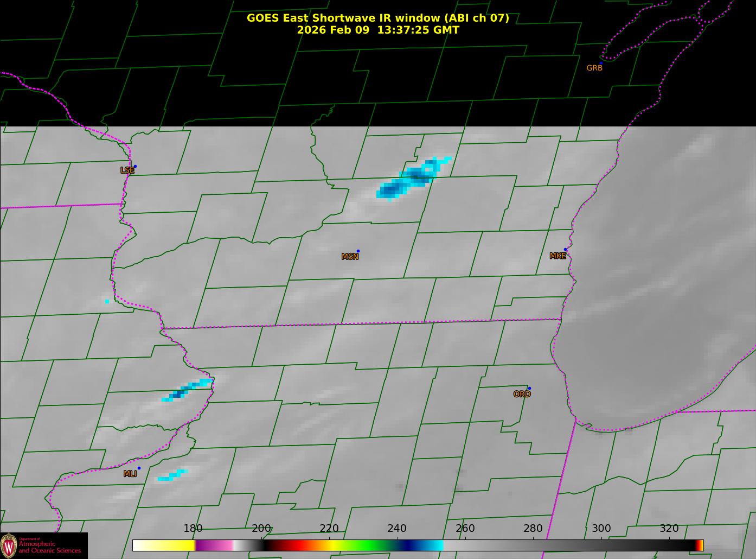Click the blue station dot at MKE
Viewport: 756px width, 559px height.
[x=565, y=250]
